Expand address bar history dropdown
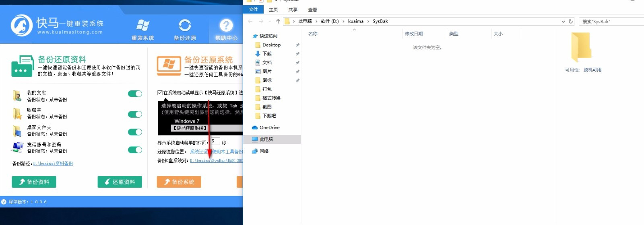The height and width of the screenshot is (225, 644). (563, 22)
